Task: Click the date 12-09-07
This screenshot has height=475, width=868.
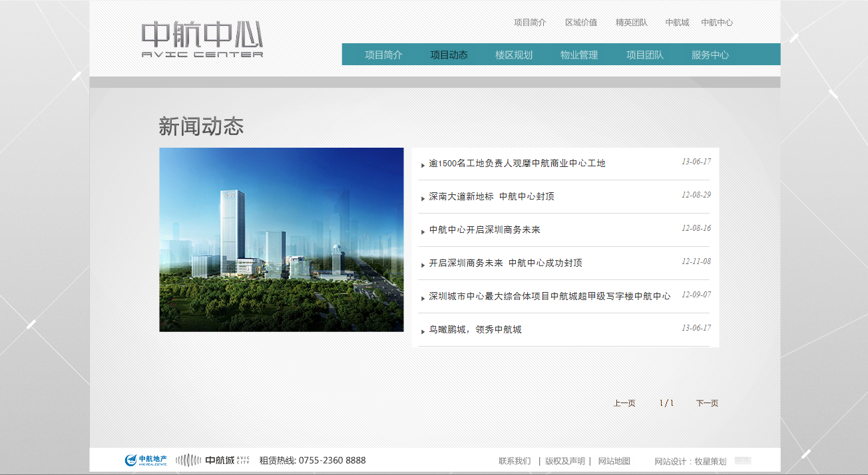Action: coord(696,295)
